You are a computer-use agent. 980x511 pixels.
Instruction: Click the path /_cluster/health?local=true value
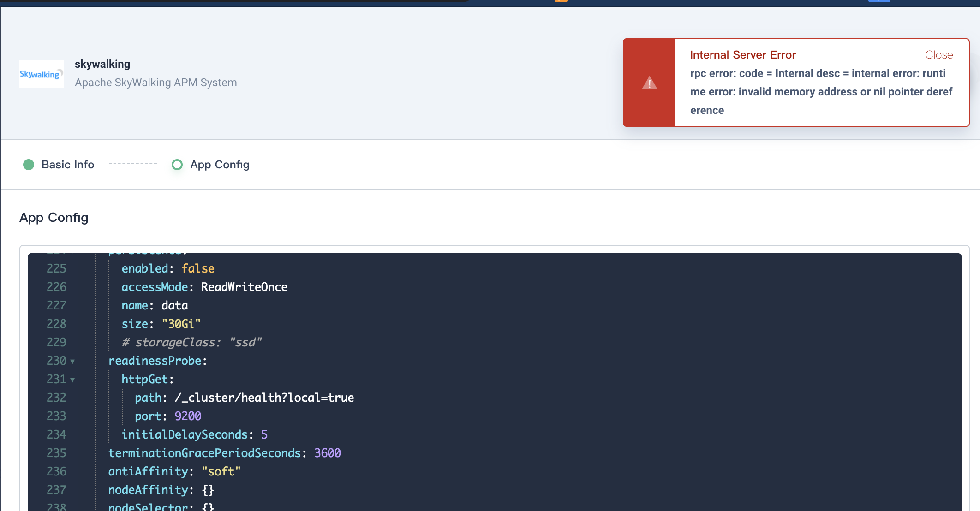pyautogui.click(x=264, y=398)
